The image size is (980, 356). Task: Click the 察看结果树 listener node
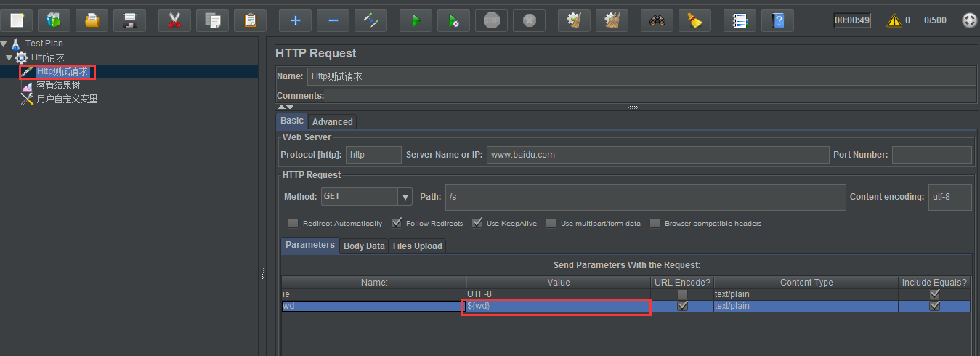pos(58,86)
